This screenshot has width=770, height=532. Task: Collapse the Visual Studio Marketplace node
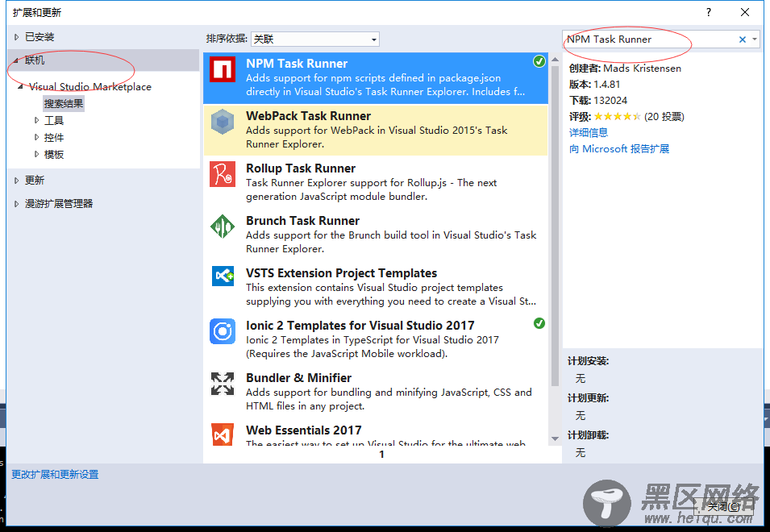tap(20, 86)
